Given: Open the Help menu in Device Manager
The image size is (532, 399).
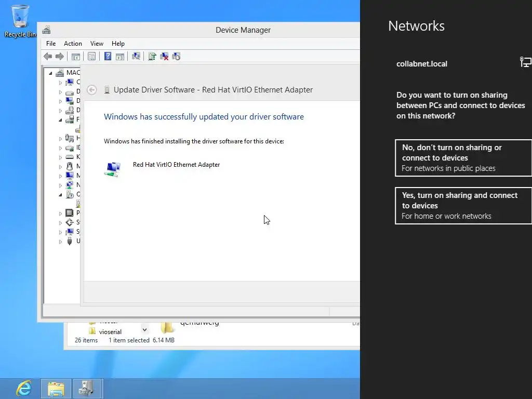Looking at the screenshot, I should [x=118, y=44].
